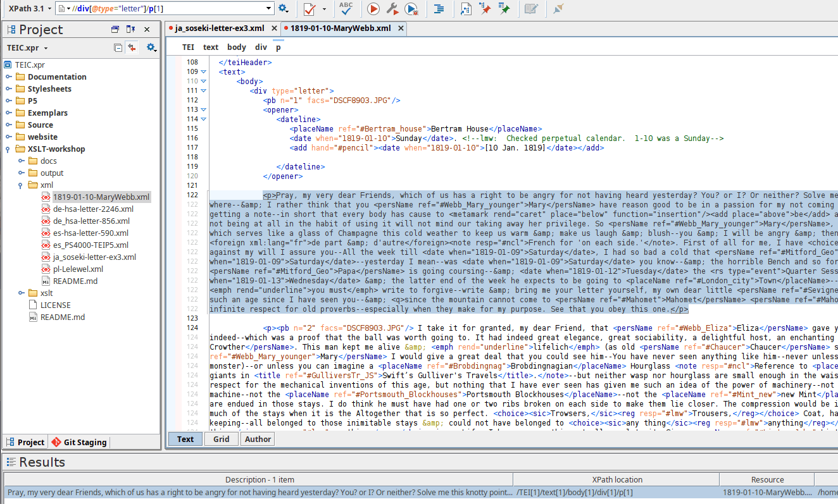This screenshot has height=504, width=838.
Task: Click the Validate checkmark icon
Action: 310,9
